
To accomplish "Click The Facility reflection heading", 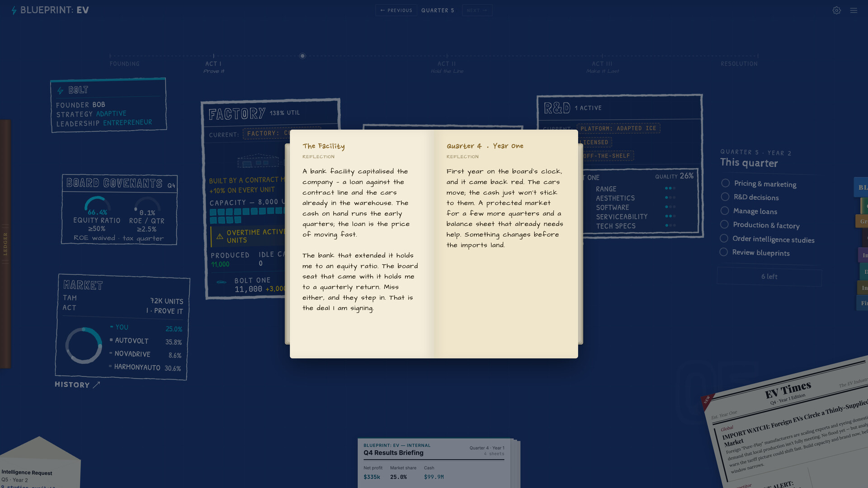I will pyautogui.click(x=324, y=146).
